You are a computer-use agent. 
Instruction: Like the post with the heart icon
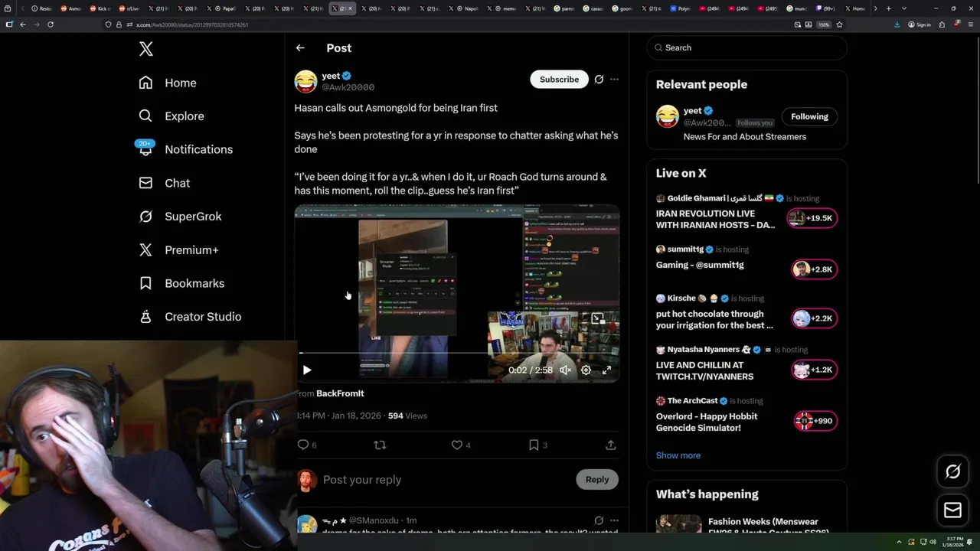coord(457,445)
